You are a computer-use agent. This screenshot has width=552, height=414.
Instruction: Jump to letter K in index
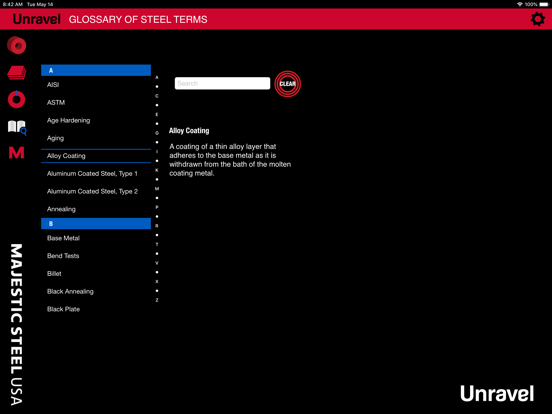(x=157, y=170)
